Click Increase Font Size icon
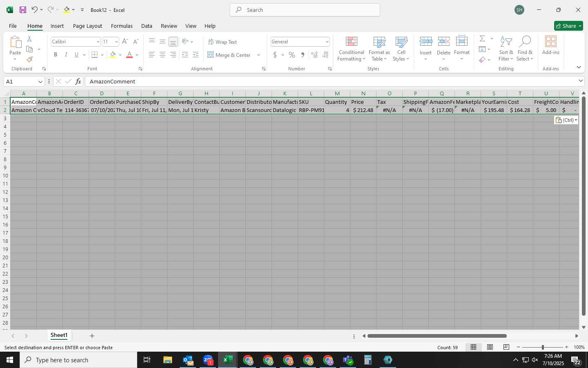Image resolution: width=588 pixels, height=368 pixels. (x=125, y=42)
